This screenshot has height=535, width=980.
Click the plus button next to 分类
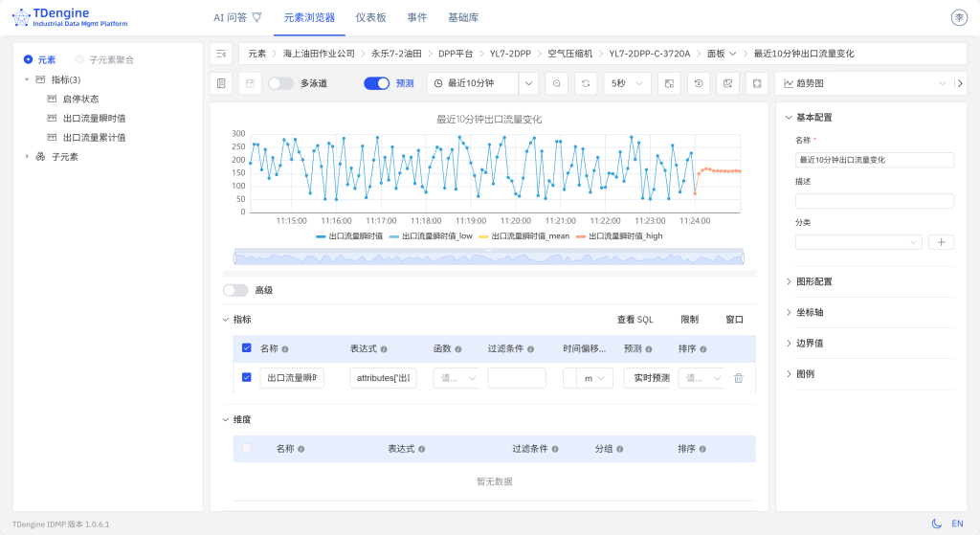coord(942,242)
